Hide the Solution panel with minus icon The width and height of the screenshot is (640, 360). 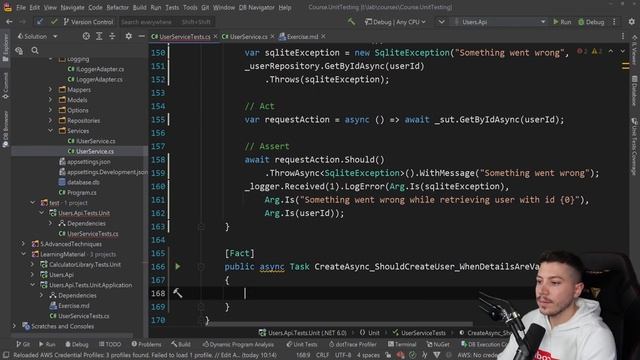click(141, 36)
